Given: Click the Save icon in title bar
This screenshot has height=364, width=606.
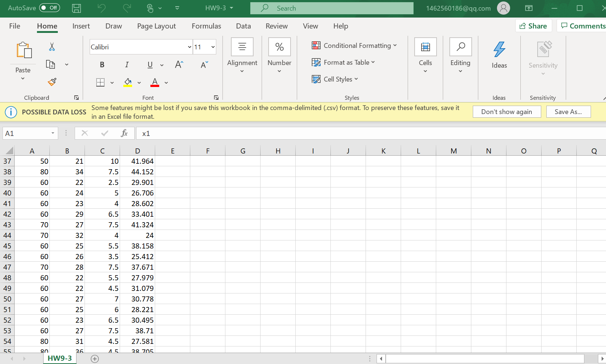Looking at the screenshot, I should coord(76,8).
